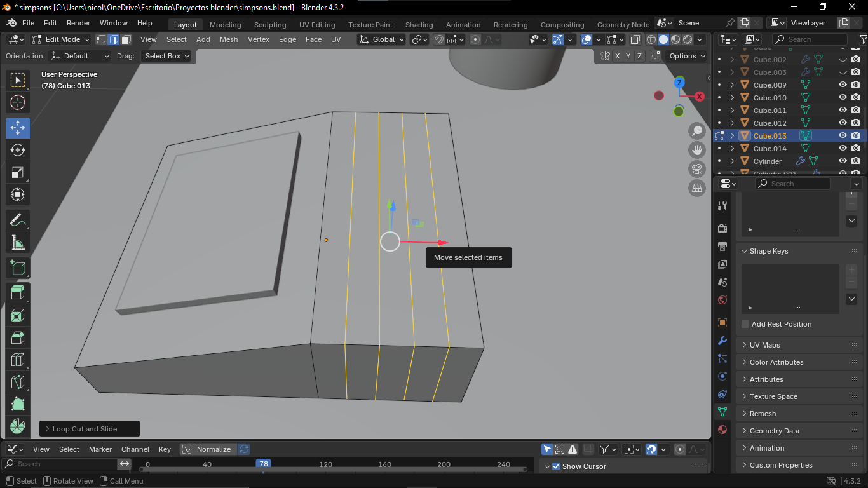Disable Cube.011 in renders
Screen dimensions: 868x488
tap(856, 110)
